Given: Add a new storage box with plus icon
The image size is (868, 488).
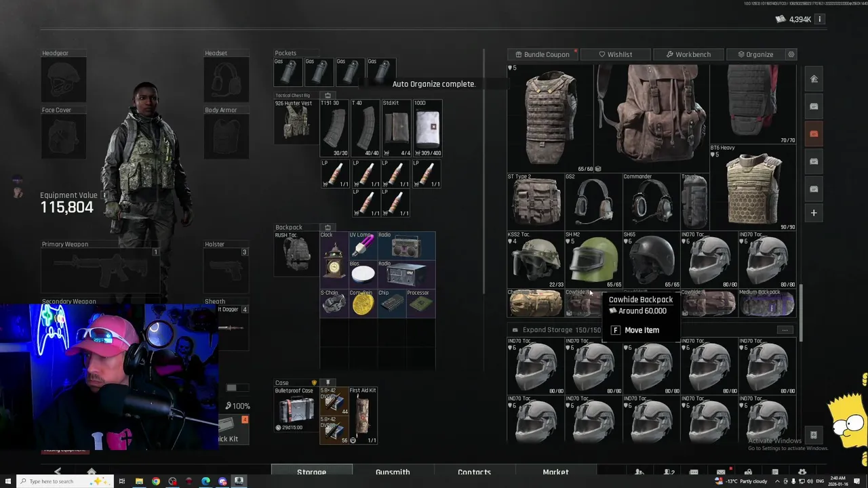Looking at the screenshot, I should click(814, 213).
